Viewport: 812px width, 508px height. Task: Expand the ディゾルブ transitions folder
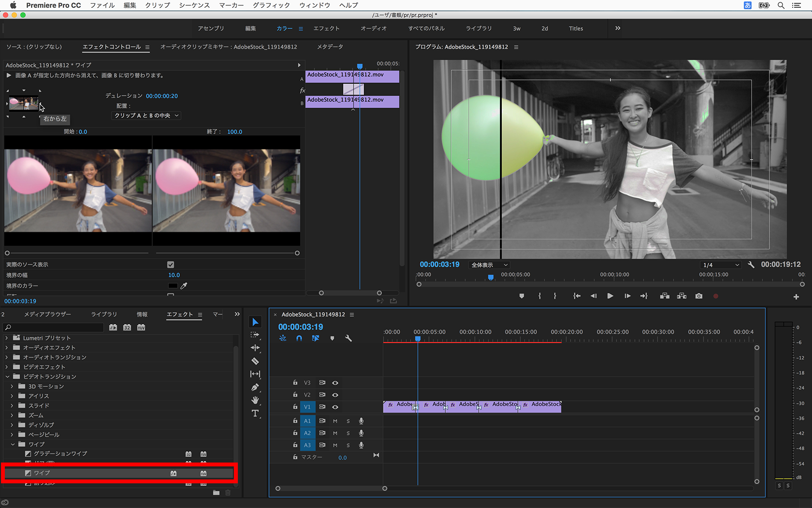tap(12, 425)
